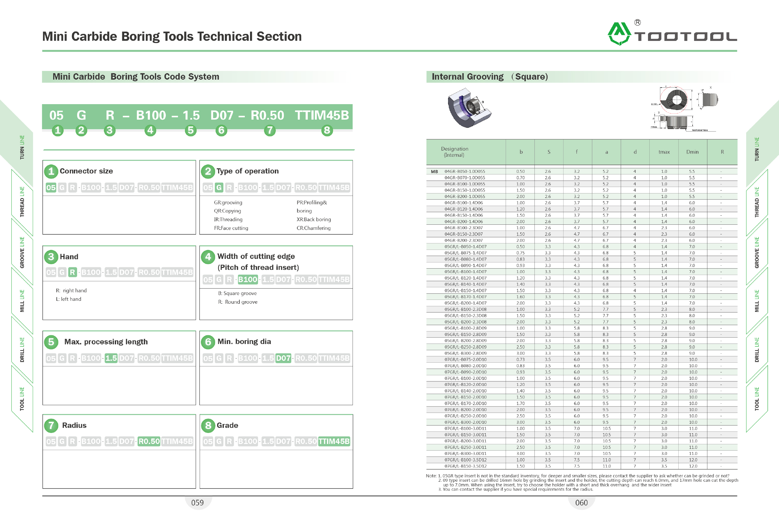Click the 'B: Square groove' text

coord(237,293)
